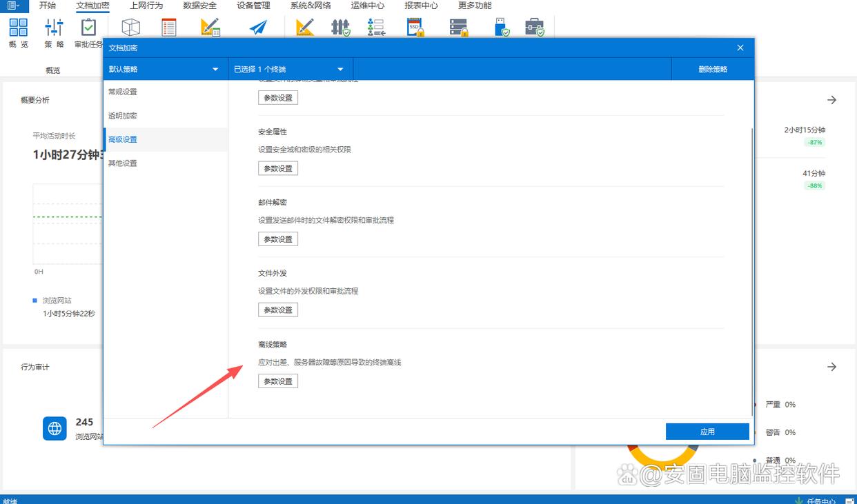Viewport: 857px width, 504px height.
Task: Click the globe icon in 行为审计
Action: tap(55, 428)
